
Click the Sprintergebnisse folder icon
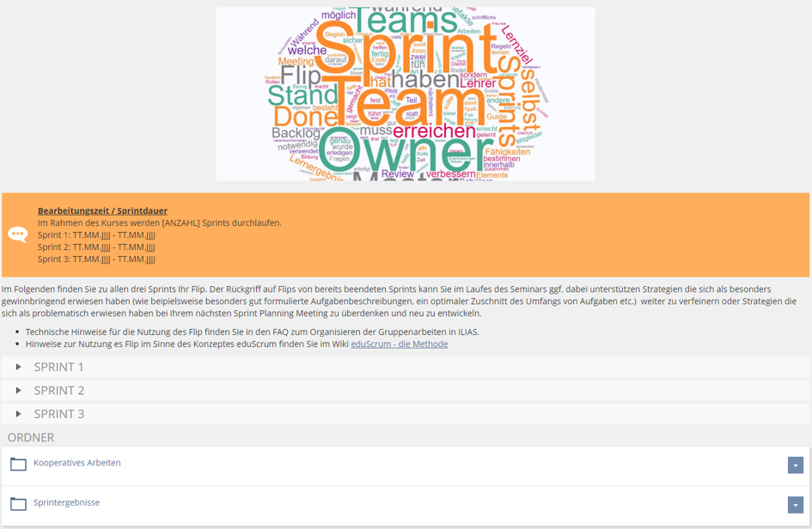click(x=18, y=504)
